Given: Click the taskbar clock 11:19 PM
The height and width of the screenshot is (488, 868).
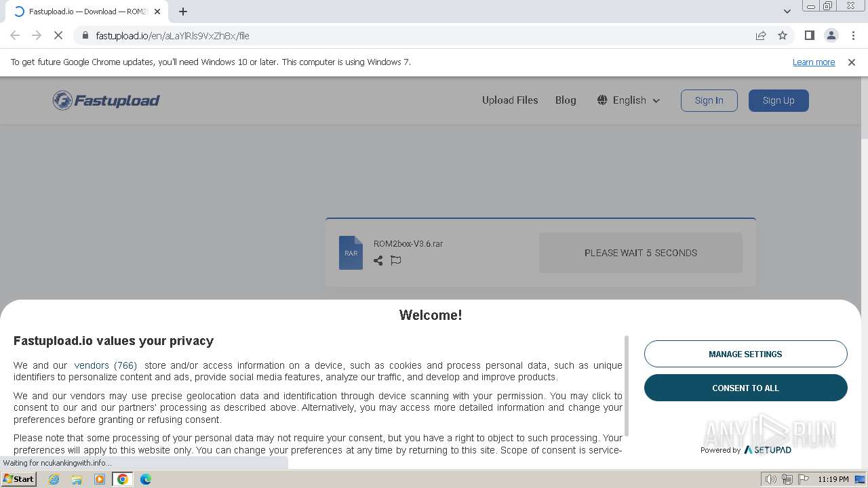Looking at the screenshot, I should coord(833,479).
